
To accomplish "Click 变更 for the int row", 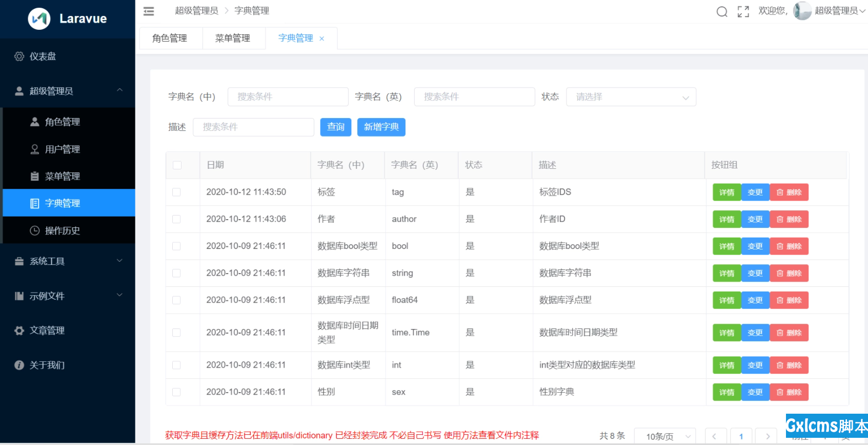I will click(x=756, y=365).
